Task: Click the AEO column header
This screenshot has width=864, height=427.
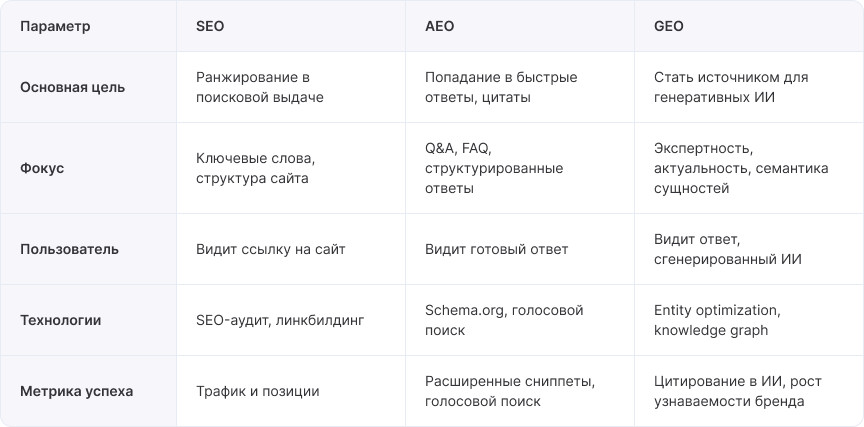Action: coord(439,27)
